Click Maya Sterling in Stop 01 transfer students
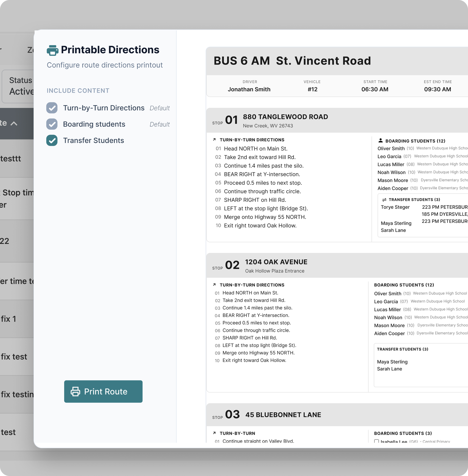 [396, 223]
